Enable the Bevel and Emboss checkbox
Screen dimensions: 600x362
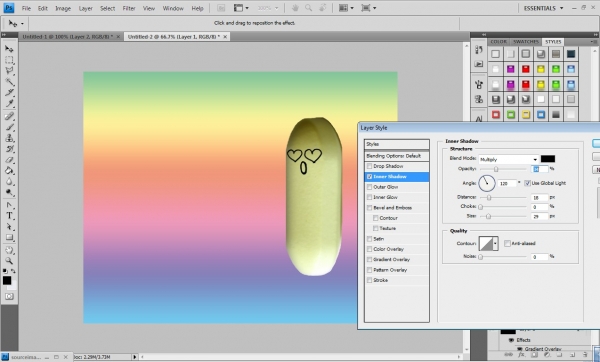coord(369,207)
